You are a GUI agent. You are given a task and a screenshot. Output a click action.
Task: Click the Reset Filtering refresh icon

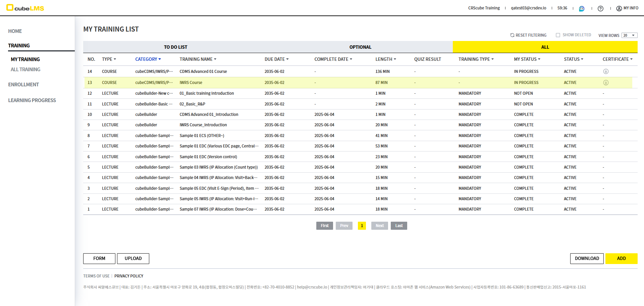point(512,35)
